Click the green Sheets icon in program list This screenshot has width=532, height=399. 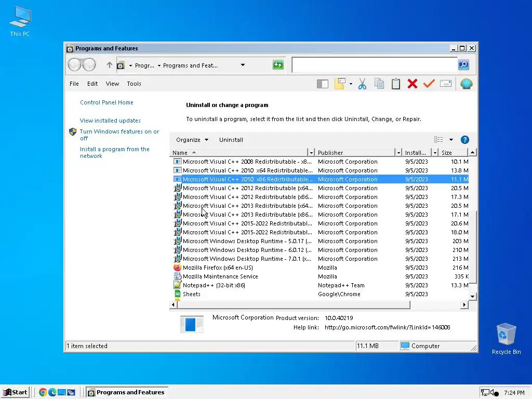(178, 294)
